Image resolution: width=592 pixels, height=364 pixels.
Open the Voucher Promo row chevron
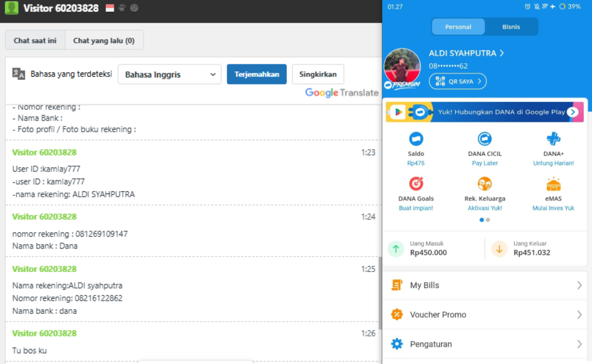579,314
